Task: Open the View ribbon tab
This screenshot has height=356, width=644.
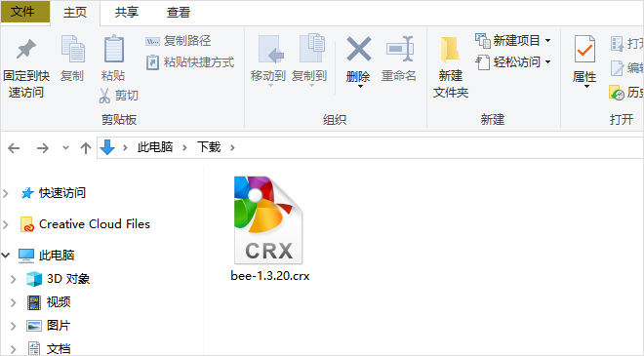Action: (179, 13)
